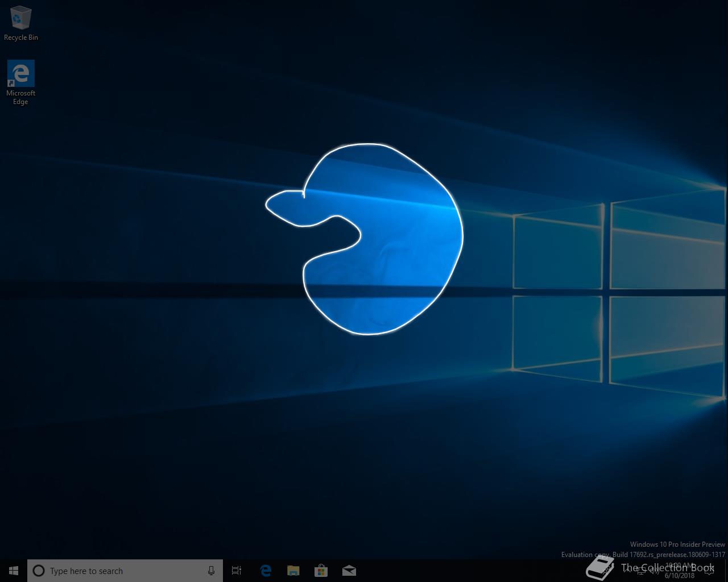Open the Recycle Bin desktop icon
This screenshot has height=582, width=728.
21,23
